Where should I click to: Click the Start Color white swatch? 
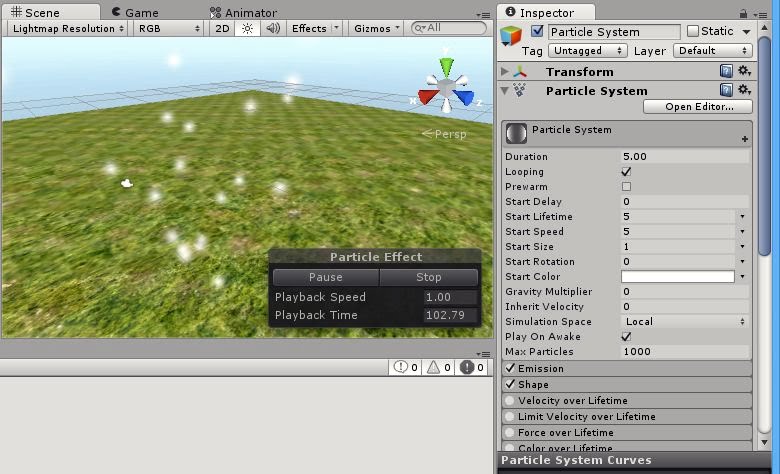678,277
